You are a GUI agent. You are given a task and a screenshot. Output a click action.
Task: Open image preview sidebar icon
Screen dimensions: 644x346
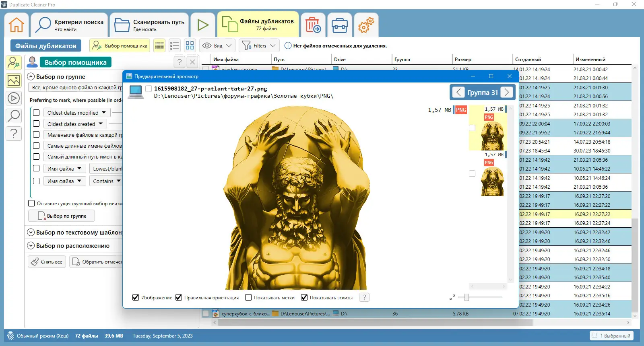coord(14,80)
